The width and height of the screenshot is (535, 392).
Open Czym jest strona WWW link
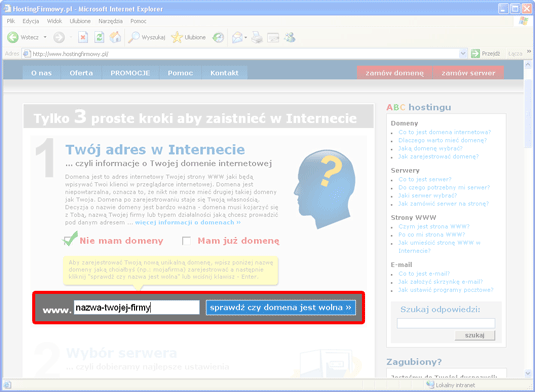[434, 227]
